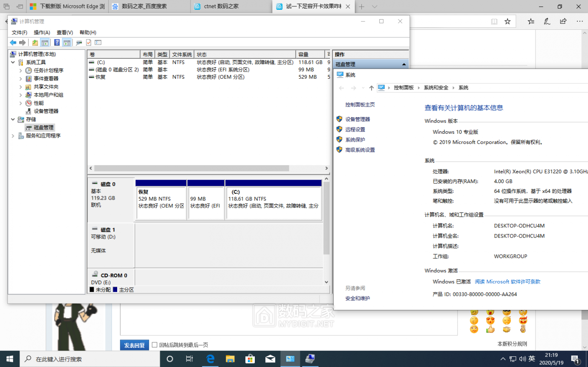The height and width of the screenshot is (367, 588).
Task: Click the Up one level folder icon
Action: click(35, 43)
